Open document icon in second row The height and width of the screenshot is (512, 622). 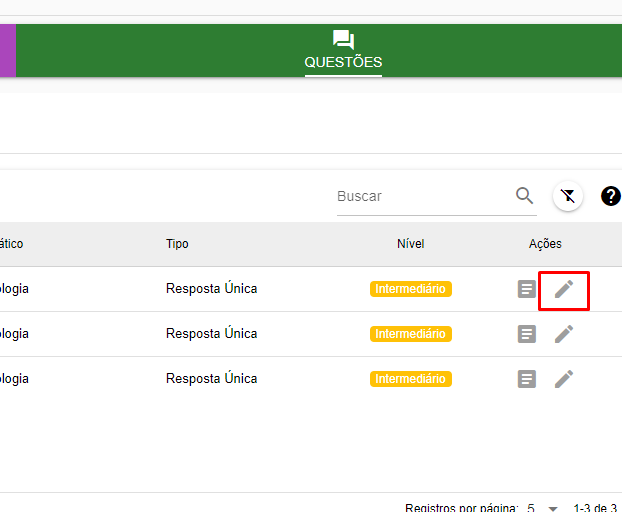coord(527,334)
